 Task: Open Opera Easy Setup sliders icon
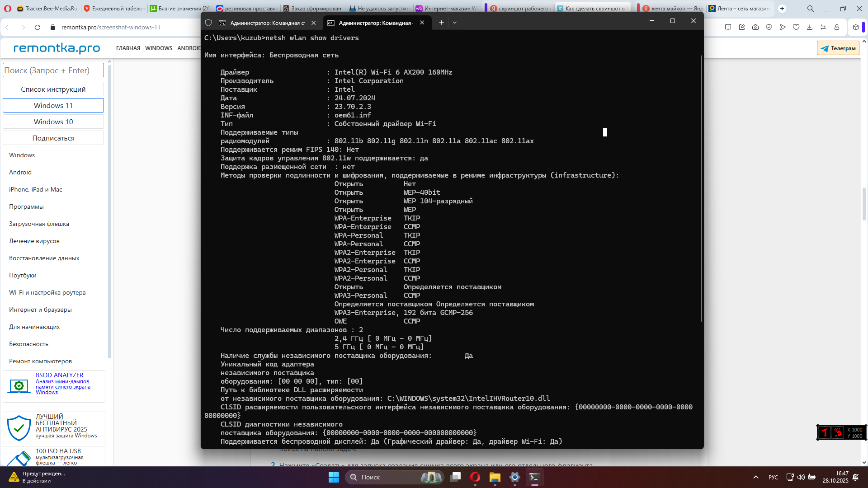click(x=823, y=27)
